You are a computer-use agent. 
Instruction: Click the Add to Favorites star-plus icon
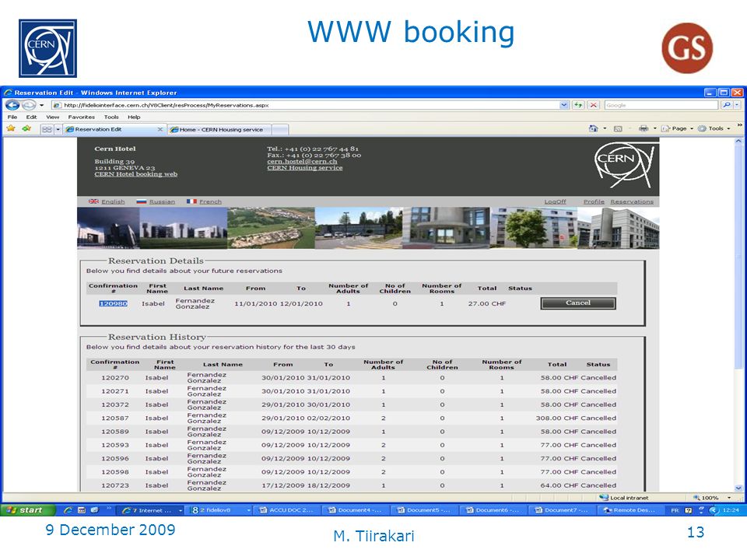point(26,128)
